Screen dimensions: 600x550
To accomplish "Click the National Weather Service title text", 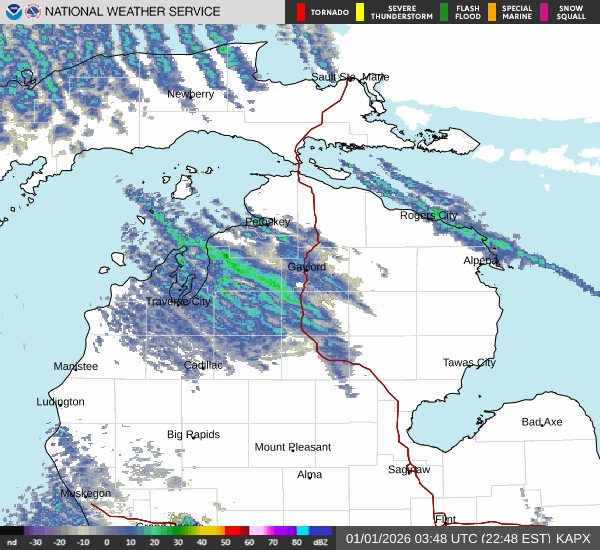I will click(135, 12).
